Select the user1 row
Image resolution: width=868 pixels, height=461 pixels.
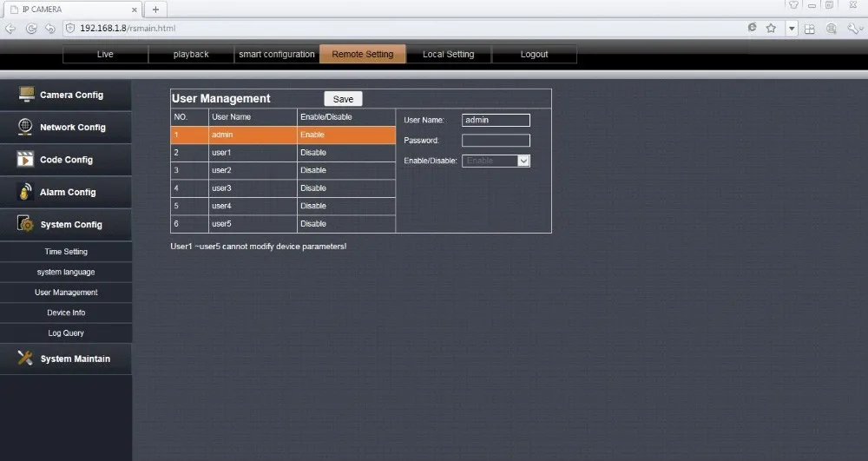point(283,153)
